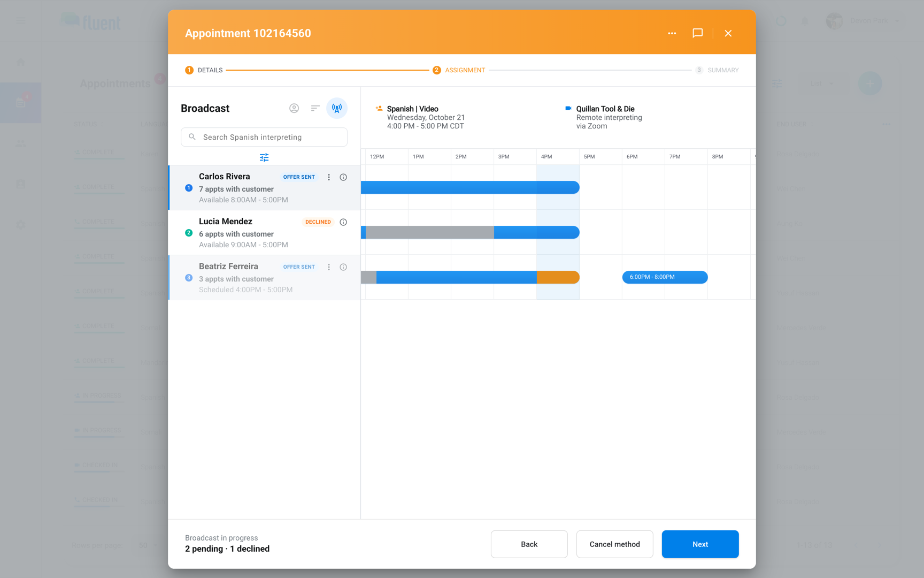View info for Carlos Rivera
Image resolution: width=924 pixels, height=578 pixels.
click(343, 177)
